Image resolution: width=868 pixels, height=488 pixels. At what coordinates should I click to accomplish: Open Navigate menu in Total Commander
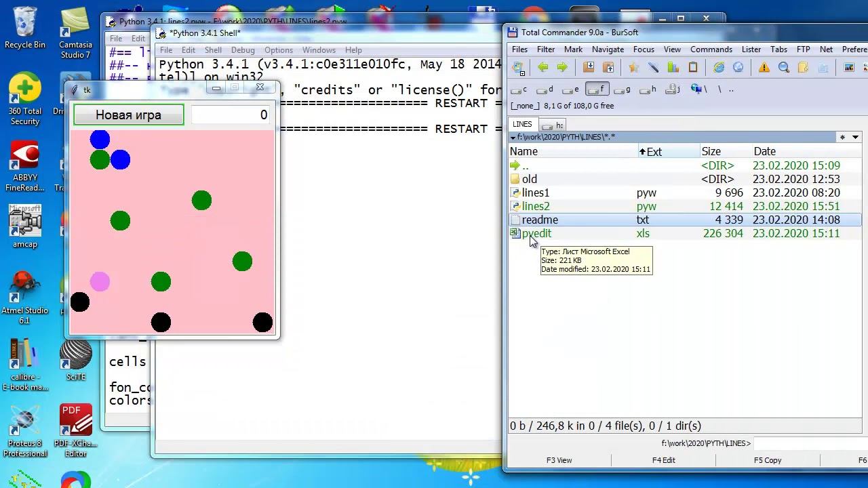coord(608,49)
